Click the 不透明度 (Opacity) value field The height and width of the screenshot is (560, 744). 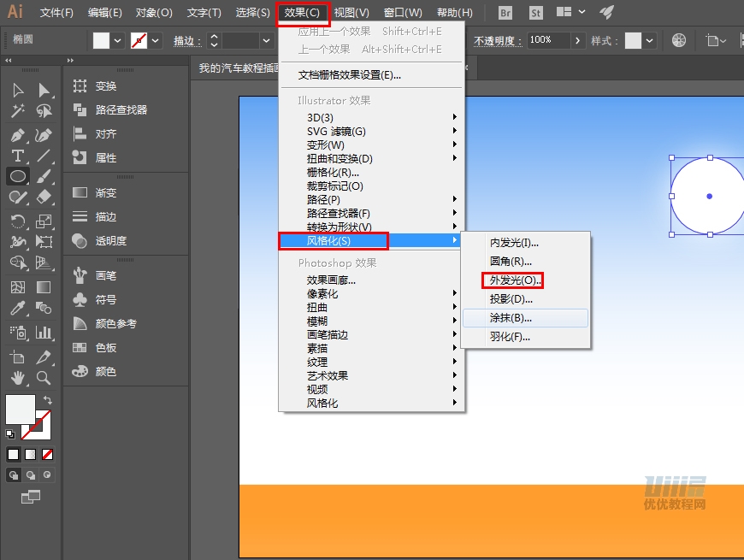[541, 39]
